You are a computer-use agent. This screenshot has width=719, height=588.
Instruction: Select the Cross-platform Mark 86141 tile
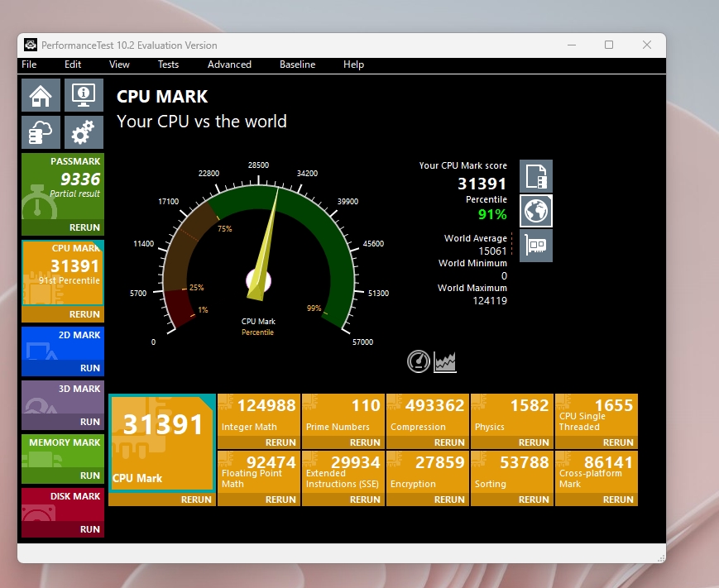coord(597,472)
